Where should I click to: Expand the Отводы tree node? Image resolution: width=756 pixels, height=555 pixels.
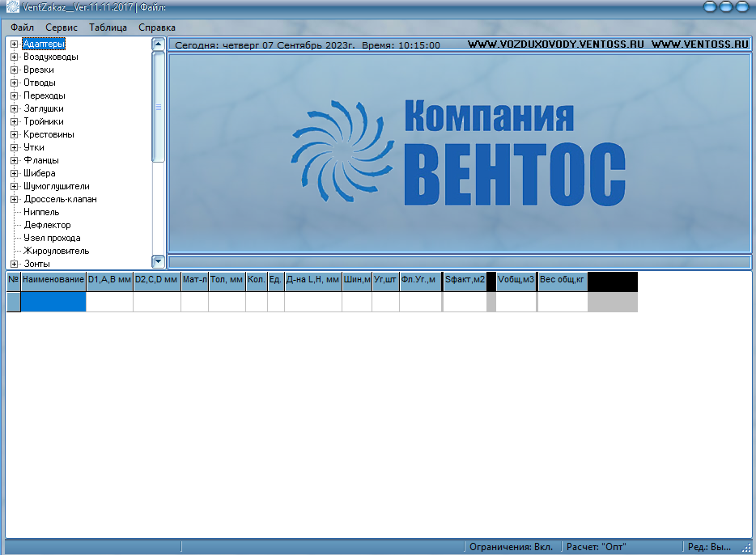click(x=14, y=83)
